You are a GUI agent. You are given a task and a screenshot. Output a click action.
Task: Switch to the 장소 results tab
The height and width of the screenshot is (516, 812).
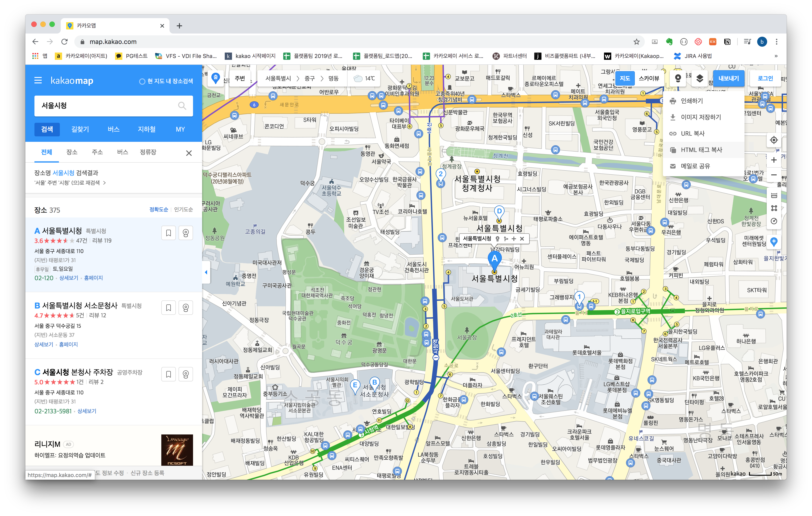click(72, 152)
